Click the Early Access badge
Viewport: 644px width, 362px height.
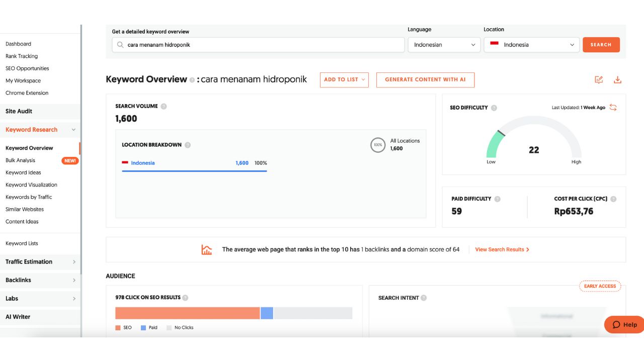(x=600, y=286)
